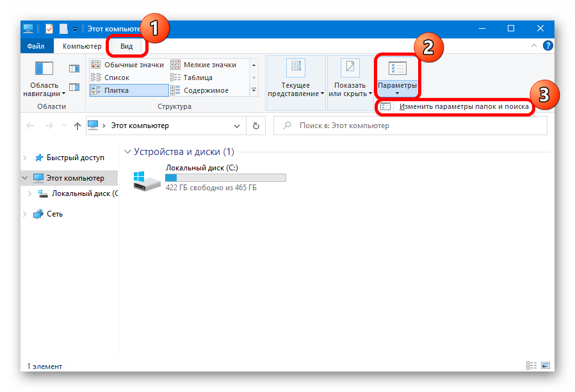
Task: Refresh the current folder
Action: point(256,126)
